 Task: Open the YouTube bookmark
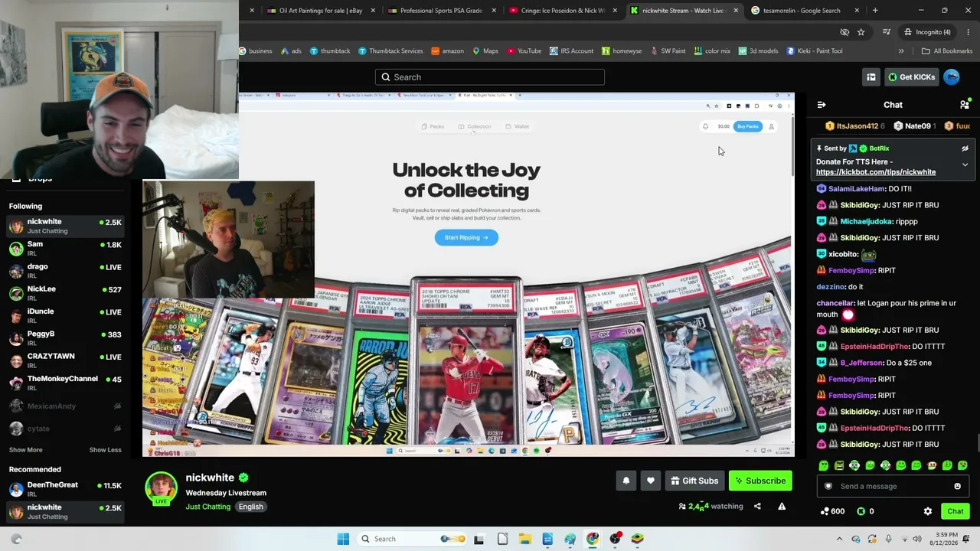(524, 51)
